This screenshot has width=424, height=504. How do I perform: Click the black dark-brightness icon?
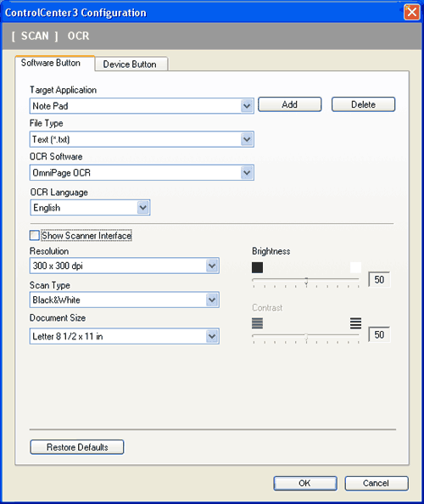point(257,267)
